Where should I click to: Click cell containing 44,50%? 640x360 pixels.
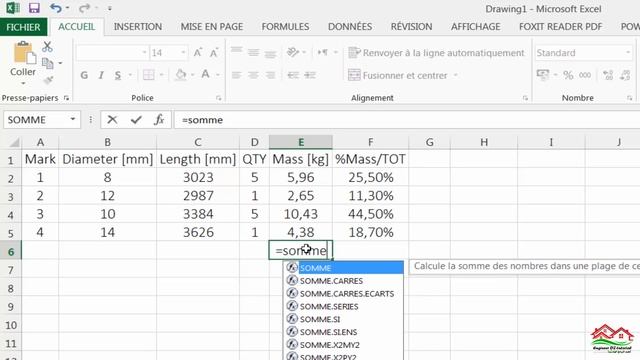(x=371, y=214)
